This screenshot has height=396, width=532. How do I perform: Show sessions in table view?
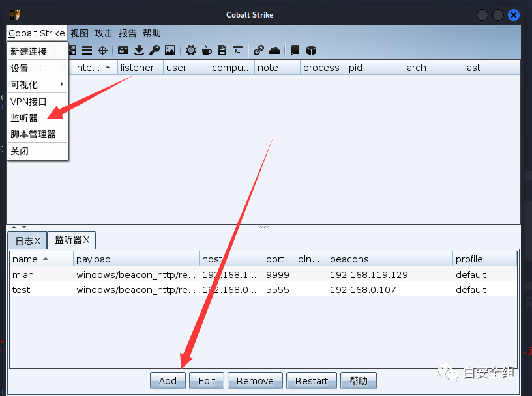coord(87,51)
